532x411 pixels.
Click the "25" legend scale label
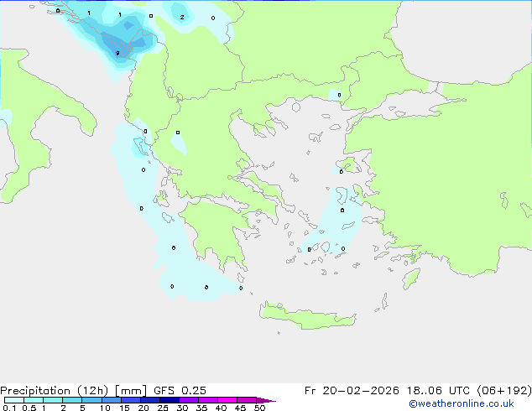[x=163, y=408]
